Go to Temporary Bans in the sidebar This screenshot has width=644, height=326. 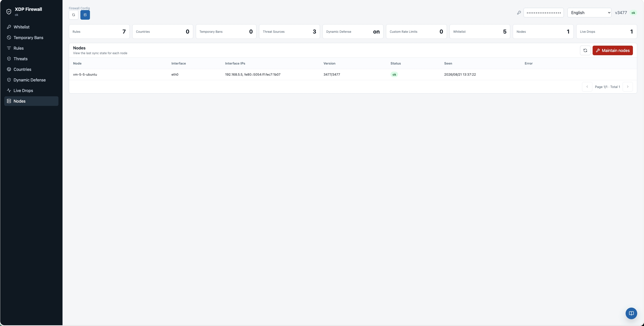point(31,38)
